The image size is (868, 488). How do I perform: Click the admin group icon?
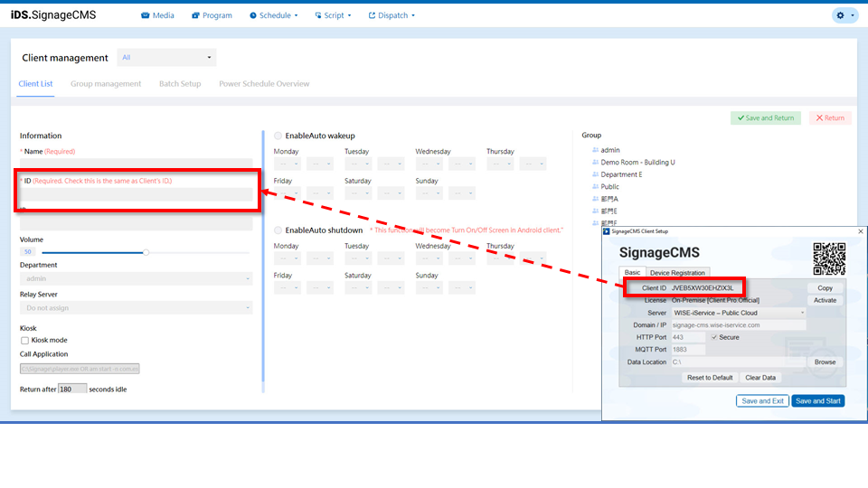coord(596,150)
